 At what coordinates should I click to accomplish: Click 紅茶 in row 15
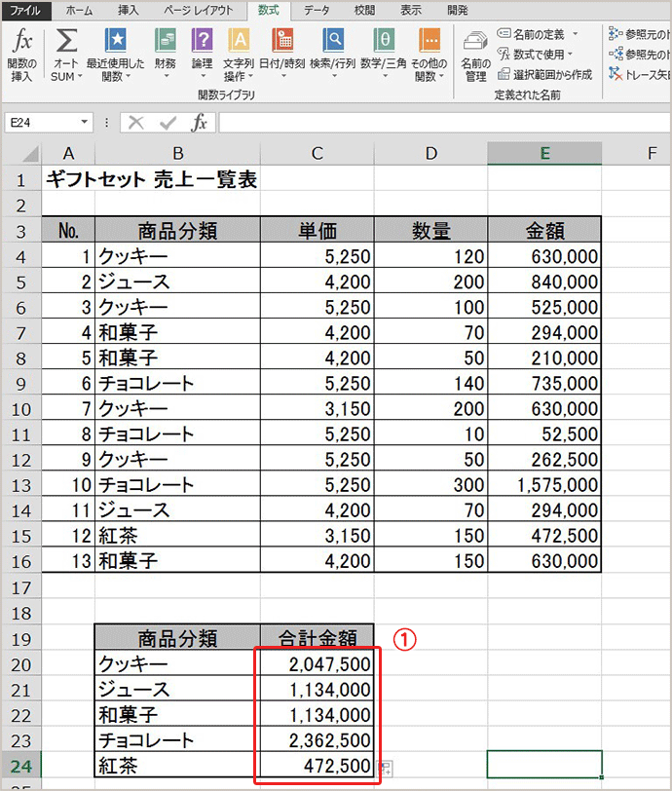177,536
